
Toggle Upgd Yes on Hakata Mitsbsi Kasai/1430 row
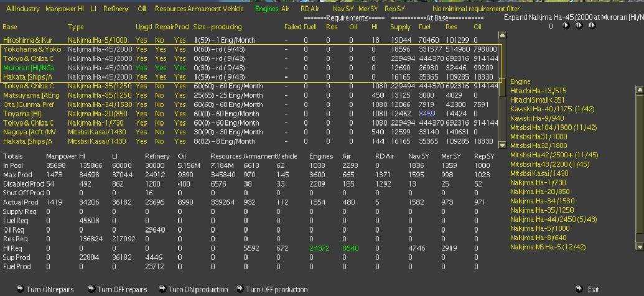click(x=141, y=141)
